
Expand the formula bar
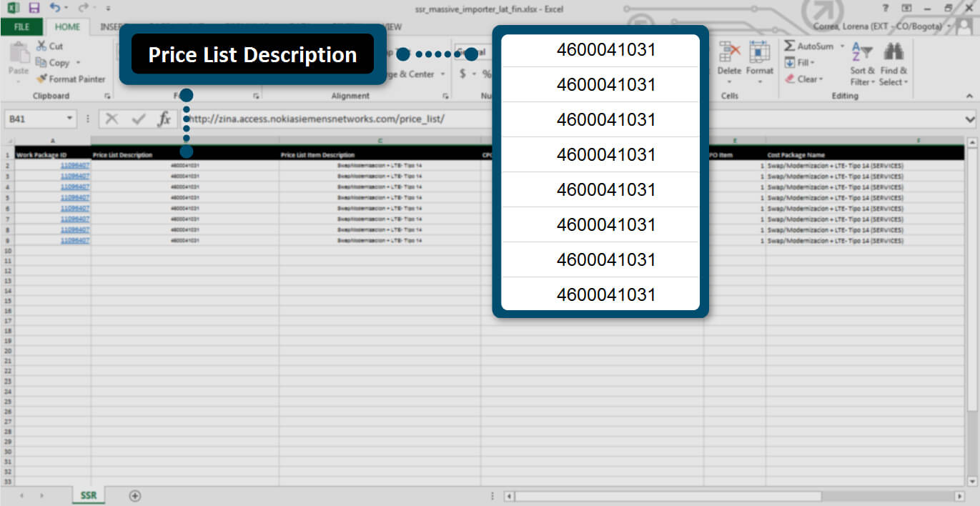(970, 119)
